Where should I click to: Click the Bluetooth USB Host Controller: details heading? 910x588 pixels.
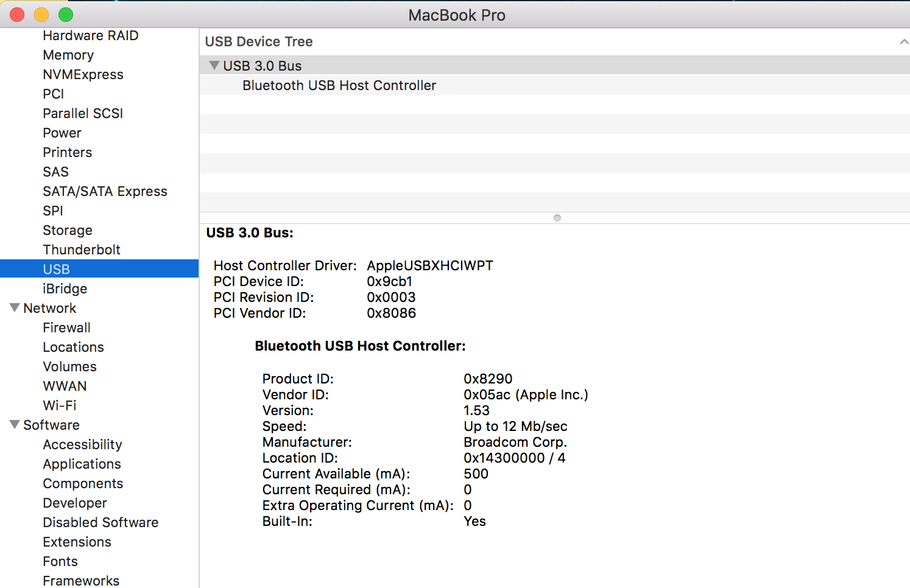coord(360,346)
